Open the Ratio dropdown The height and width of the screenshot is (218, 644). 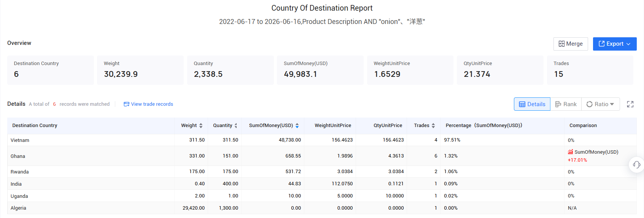(601, 104)
